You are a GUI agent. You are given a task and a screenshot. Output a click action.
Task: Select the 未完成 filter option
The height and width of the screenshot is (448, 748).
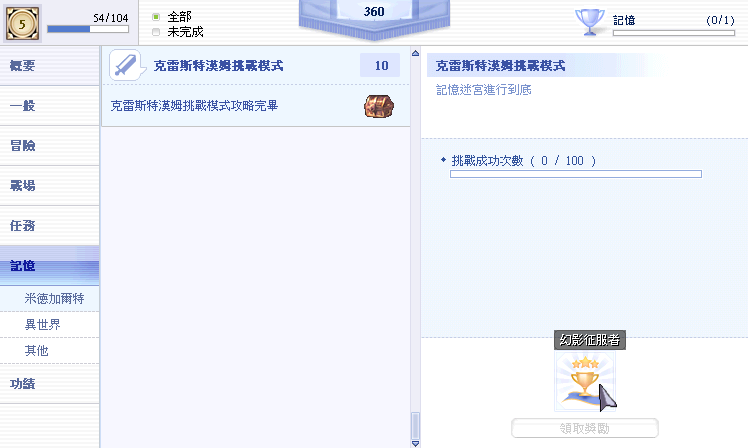coord(156,32)
